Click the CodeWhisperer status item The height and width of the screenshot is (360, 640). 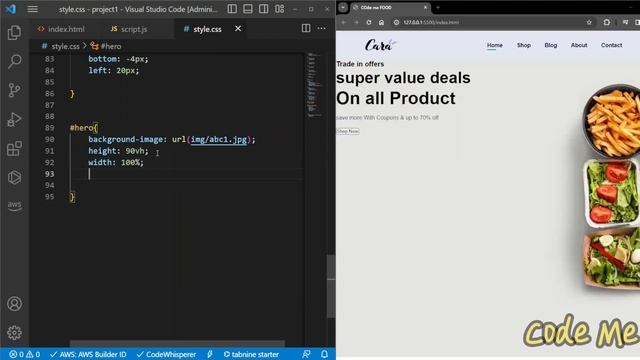[166, 354]
